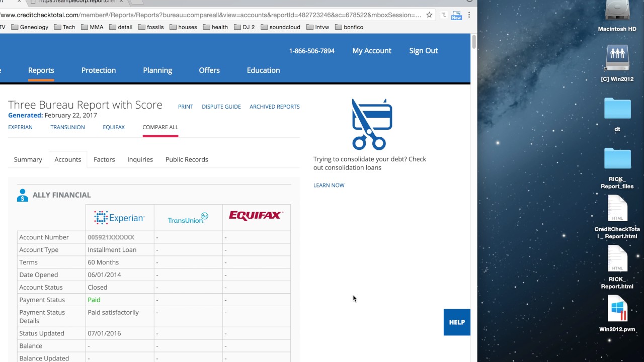Open the Summary tab
644x362 pixels.
click(28, 159)
